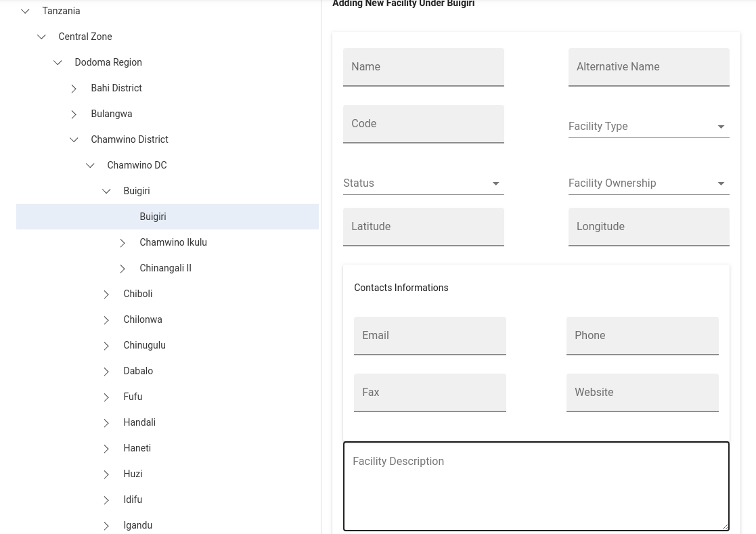
Task: Click the Phone field
Action: (x=643, y=336)
